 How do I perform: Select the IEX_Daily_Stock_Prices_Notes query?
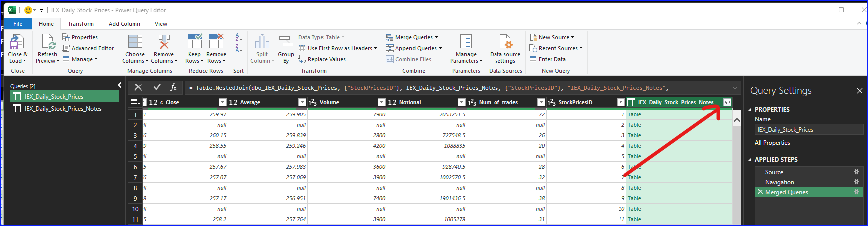click(x=65, y=109)
